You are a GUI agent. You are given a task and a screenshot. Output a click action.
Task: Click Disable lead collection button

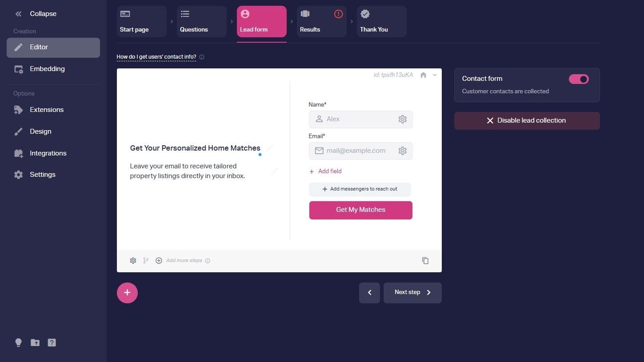pos(527,120)
